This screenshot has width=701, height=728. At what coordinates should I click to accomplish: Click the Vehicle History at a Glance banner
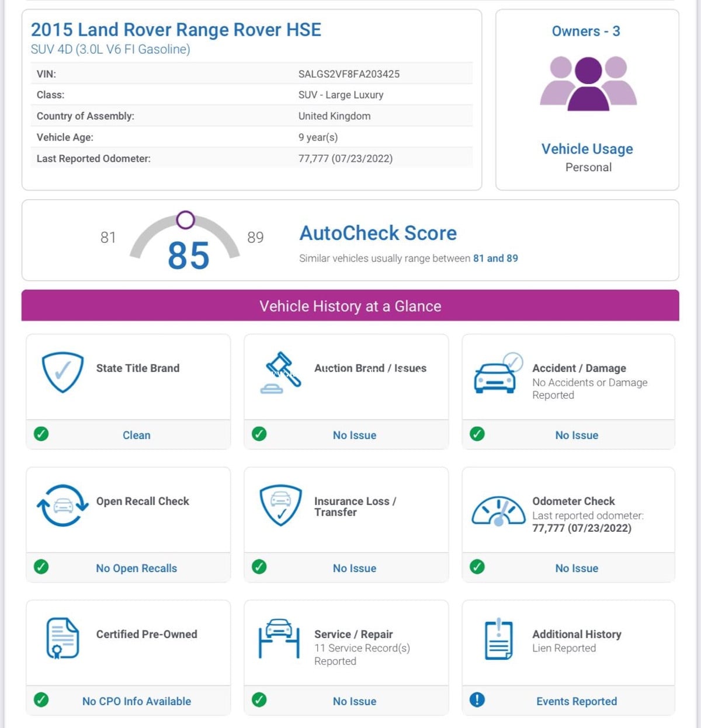point(350,306)
